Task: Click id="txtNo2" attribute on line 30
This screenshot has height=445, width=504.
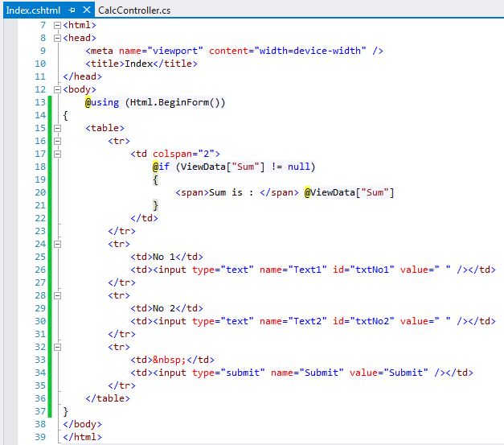Action: click(x=363, y=321)
